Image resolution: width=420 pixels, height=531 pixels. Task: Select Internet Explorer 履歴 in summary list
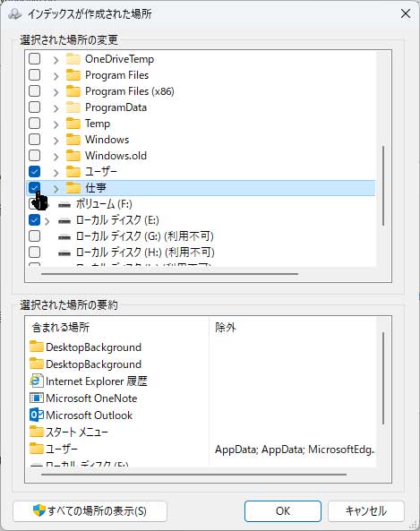coord(97,381)
